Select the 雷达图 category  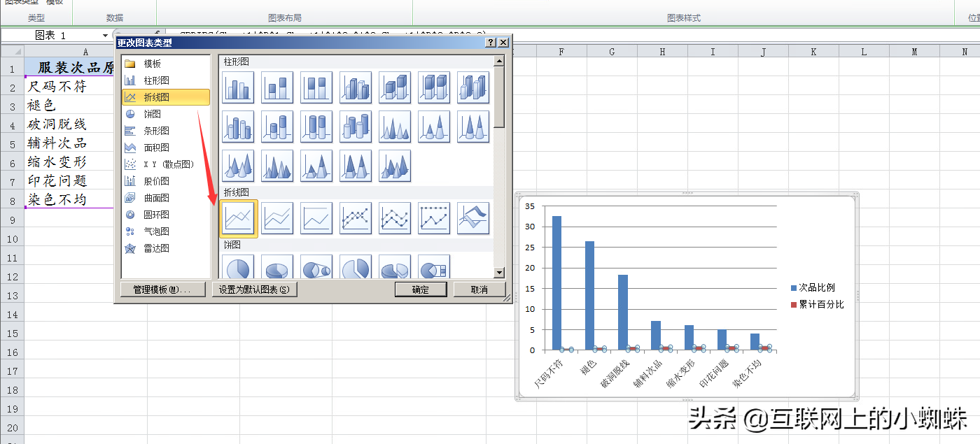[x=165, y=248]
